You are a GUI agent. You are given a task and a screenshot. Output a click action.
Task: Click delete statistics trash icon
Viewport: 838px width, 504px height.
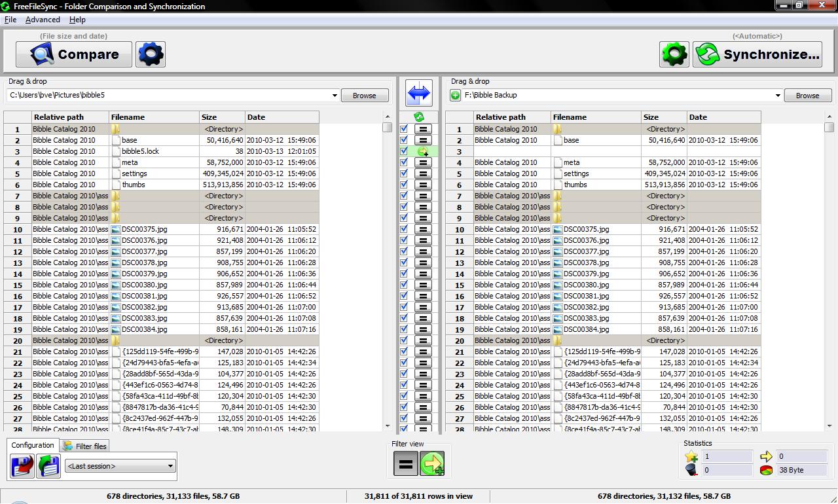pos(691,470)
